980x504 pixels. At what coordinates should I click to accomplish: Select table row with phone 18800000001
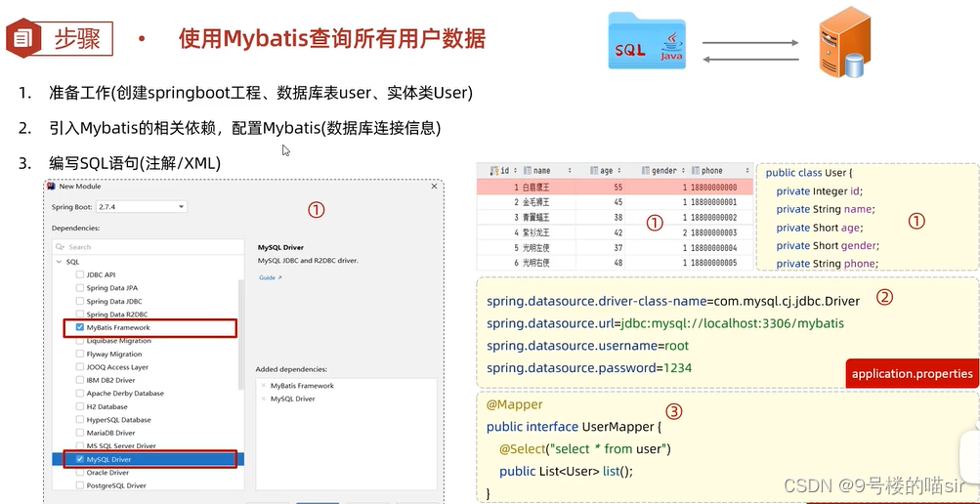615,202
